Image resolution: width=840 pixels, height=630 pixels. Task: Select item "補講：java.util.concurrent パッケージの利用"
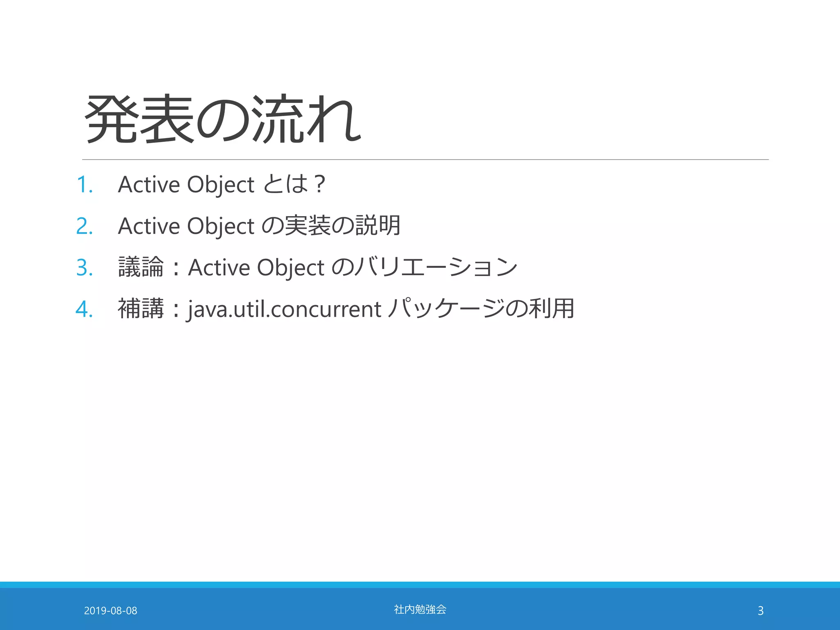(346, 308)
